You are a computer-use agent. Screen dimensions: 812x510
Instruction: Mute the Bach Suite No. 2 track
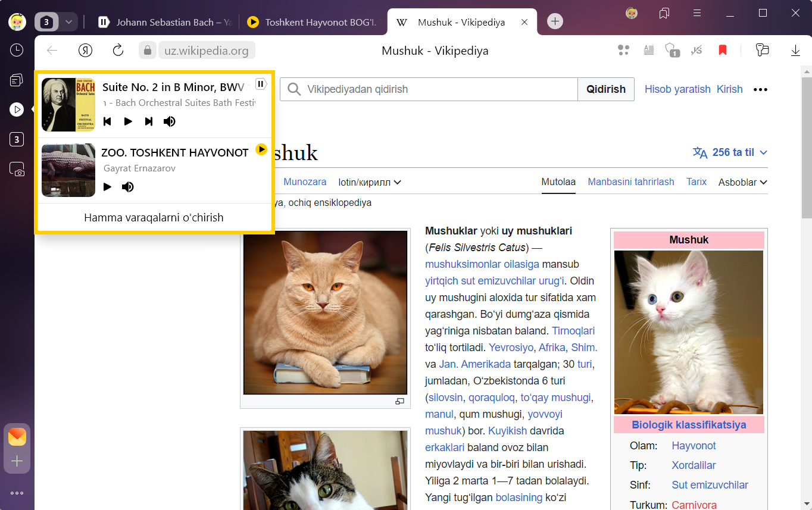click(170, 121)
